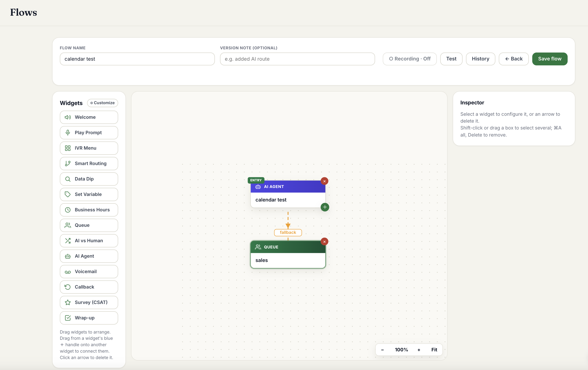Click the Survey (CSAT) star icon
The image size is (588, 370).
coord(68,302)
